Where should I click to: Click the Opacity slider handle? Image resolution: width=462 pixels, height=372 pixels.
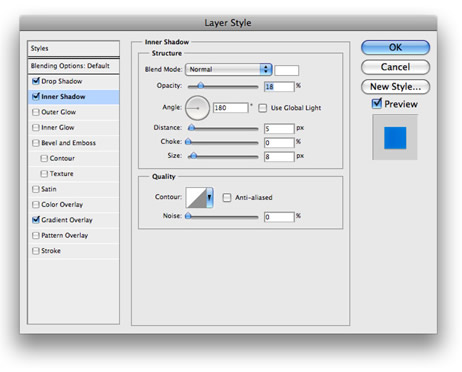point(201,86)
